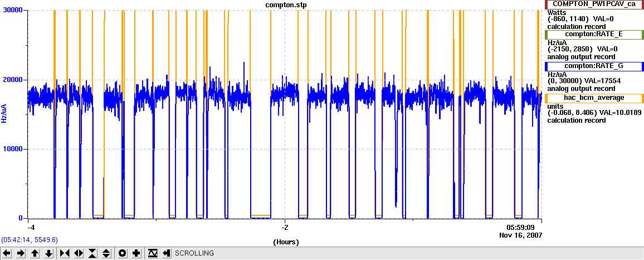The height and width of the screenshot is (260, 644).
Task: Select the hac_bcm_average curve legend
Action: [594, 98]
